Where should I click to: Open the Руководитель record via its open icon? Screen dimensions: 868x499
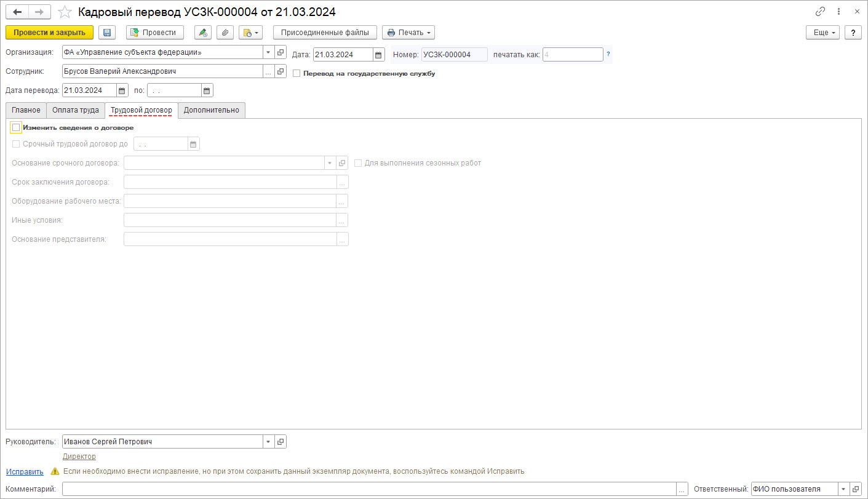click(280, 442)
